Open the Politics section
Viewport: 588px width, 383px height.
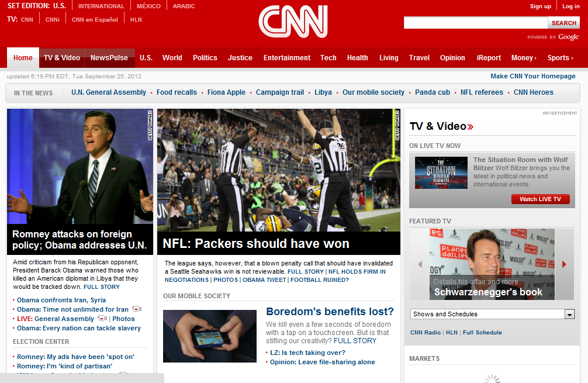click(x=205, y=58)
